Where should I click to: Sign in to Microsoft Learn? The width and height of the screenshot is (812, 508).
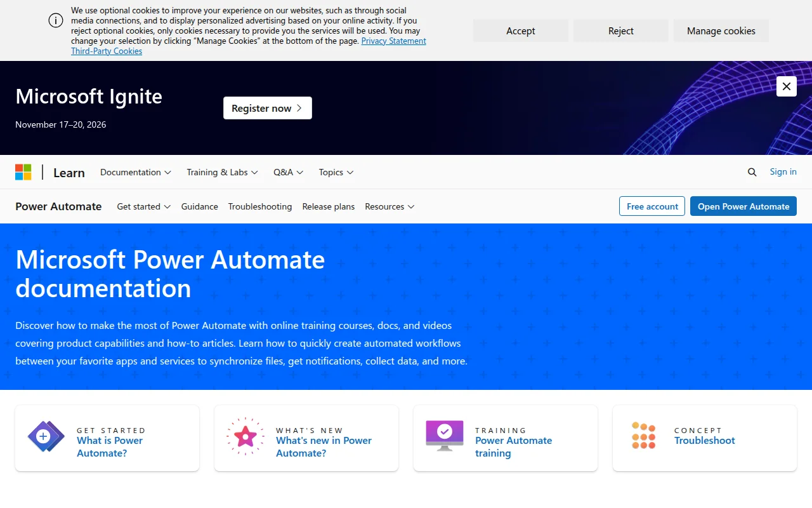point(783,171)
